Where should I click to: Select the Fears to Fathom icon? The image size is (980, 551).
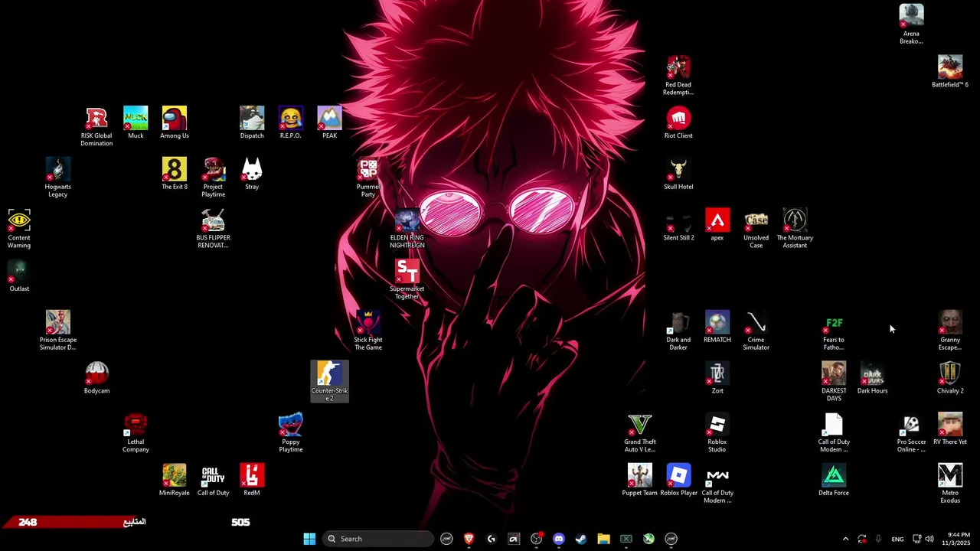pos(834,331)
